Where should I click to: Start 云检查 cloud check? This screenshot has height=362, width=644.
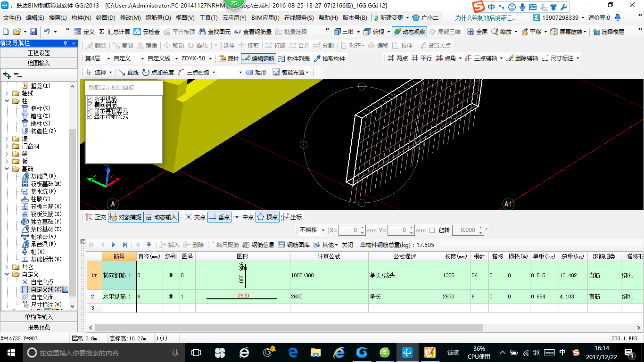(147, 32)
